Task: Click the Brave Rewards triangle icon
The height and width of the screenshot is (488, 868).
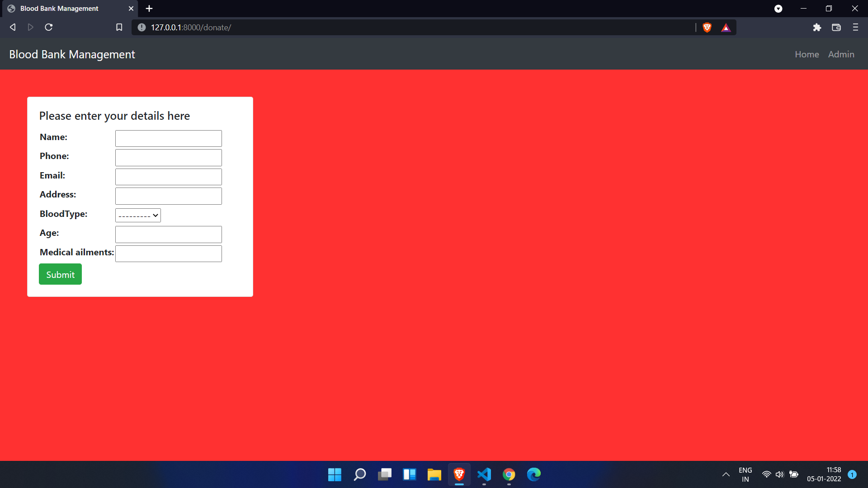Action: tap(726, 28)
